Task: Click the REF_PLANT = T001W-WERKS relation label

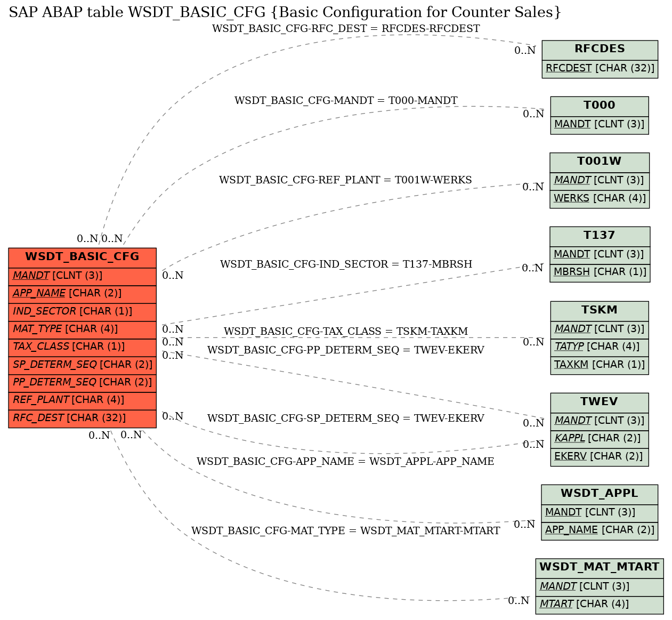Action: tap(345, 180)
